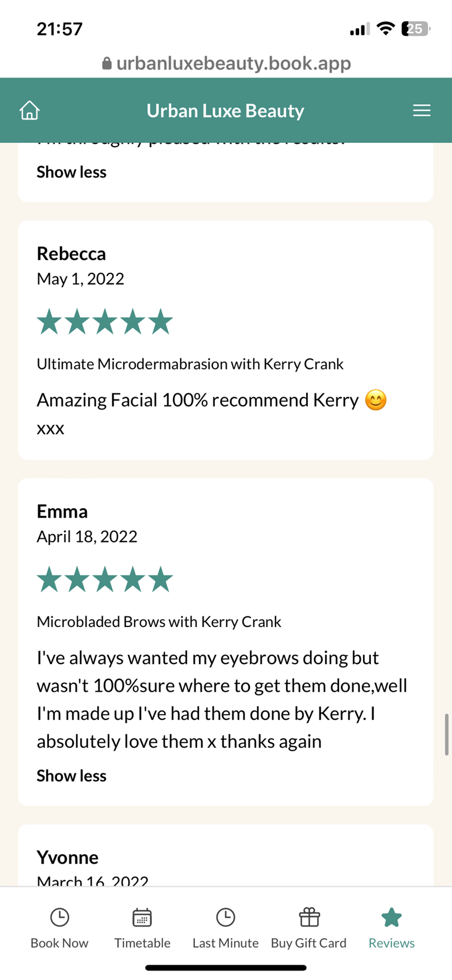
Task: Tap the home icon in header
Action: click(x=29, y=110)
